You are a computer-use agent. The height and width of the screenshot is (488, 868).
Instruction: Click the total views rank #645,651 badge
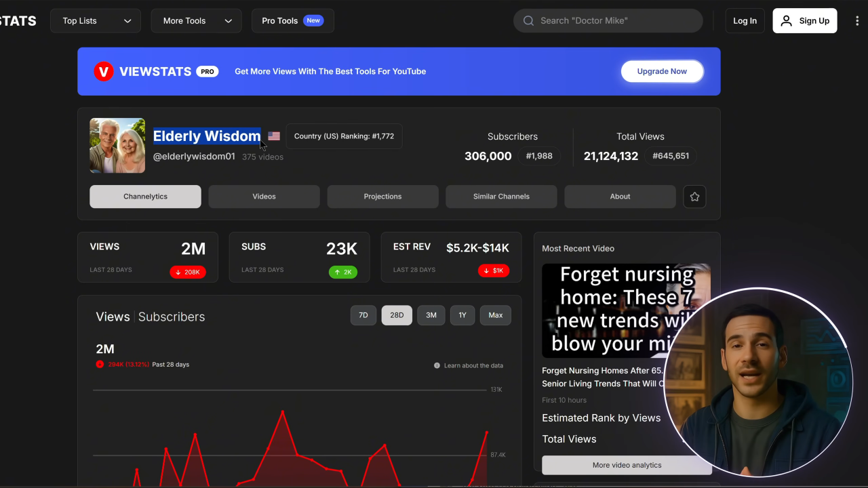[671, 156]
